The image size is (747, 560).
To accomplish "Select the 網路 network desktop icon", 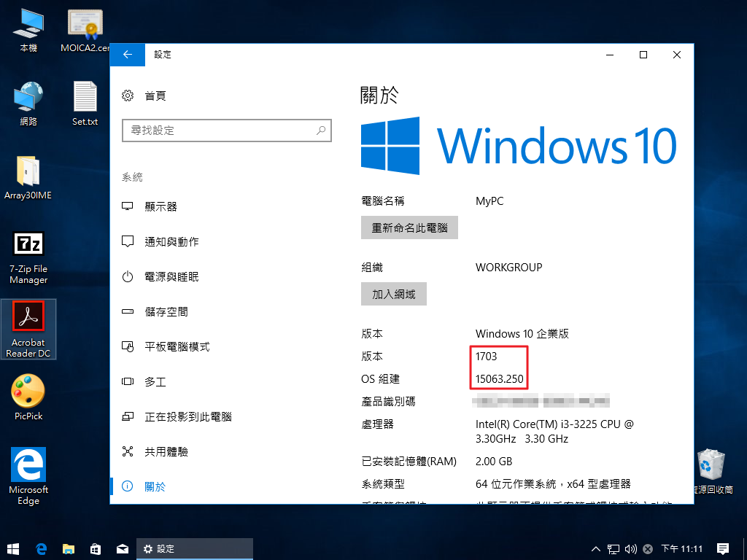I will click(x=28, y=104).
